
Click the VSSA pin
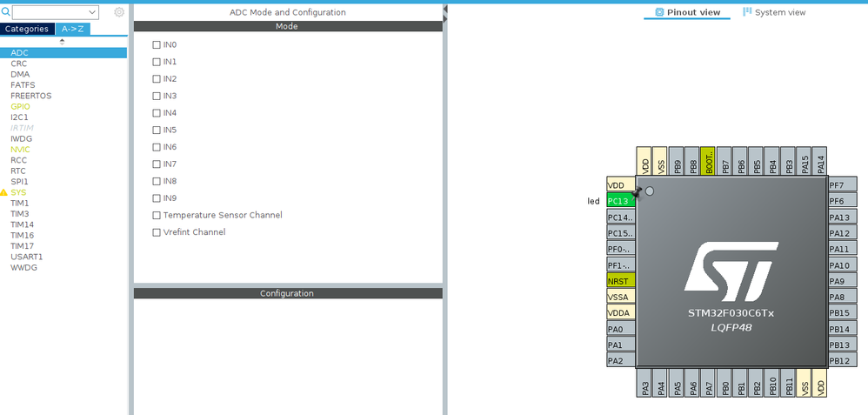coord(620,297)
